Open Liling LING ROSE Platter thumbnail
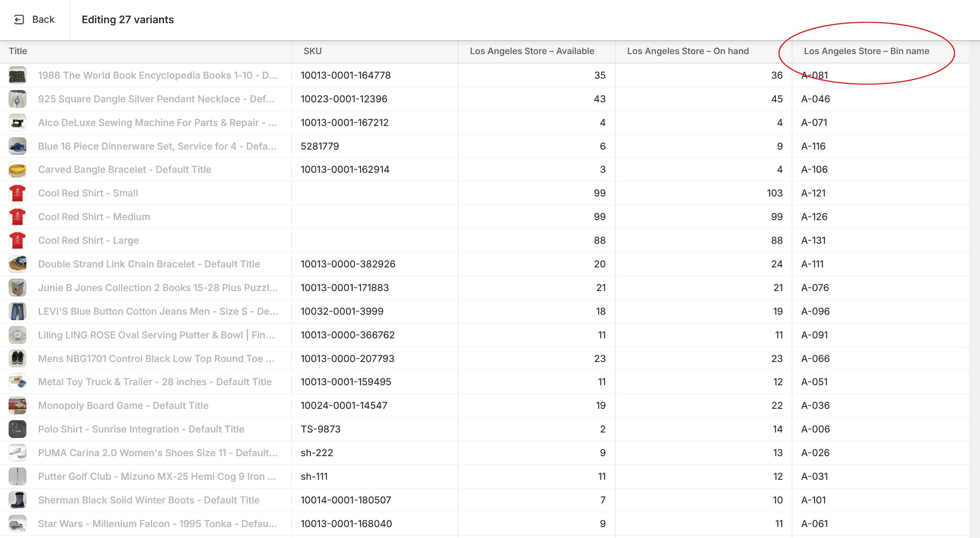The height and width of the screenshot is (538, 980). click(x=17, y=335)
